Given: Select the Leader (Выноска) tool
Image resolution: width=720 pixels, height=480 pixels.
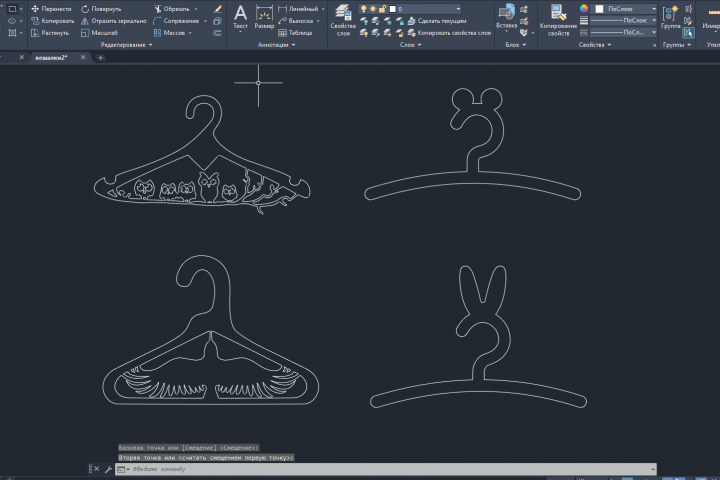Looking at the screenshot, I should 296,21.
